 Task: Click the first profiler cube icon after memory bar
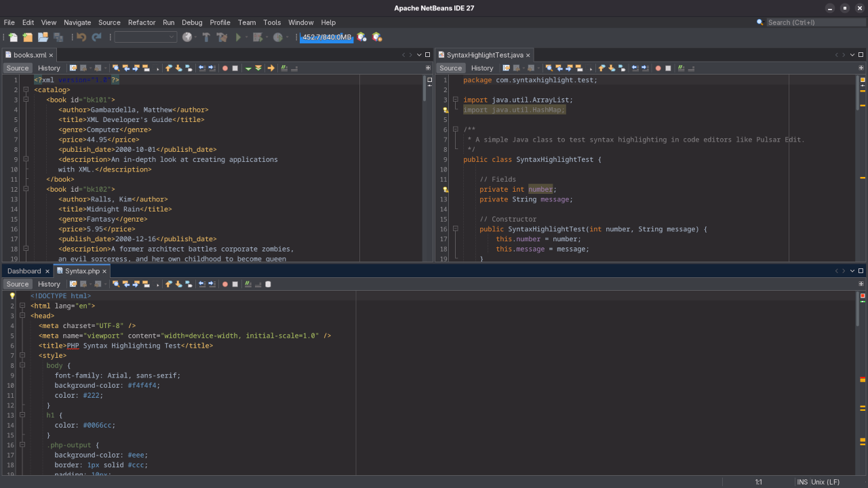(361, 37)
